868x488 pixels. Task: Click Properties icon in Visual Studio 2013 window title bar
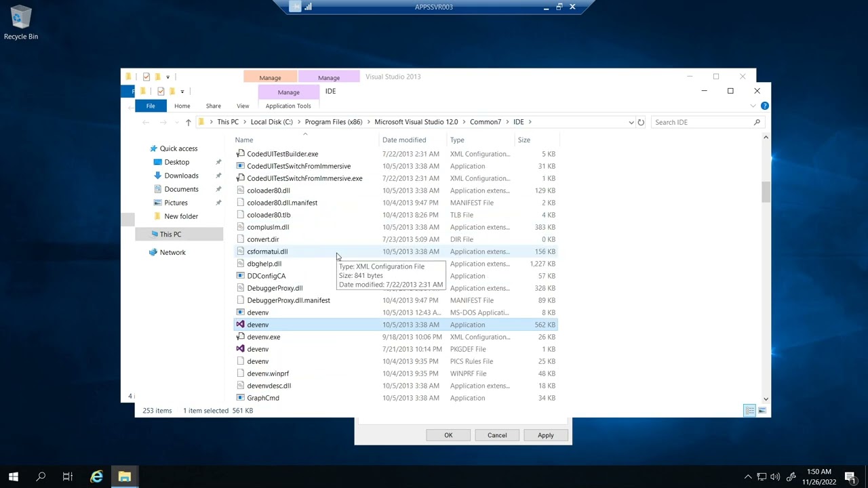tap(146, 77)
